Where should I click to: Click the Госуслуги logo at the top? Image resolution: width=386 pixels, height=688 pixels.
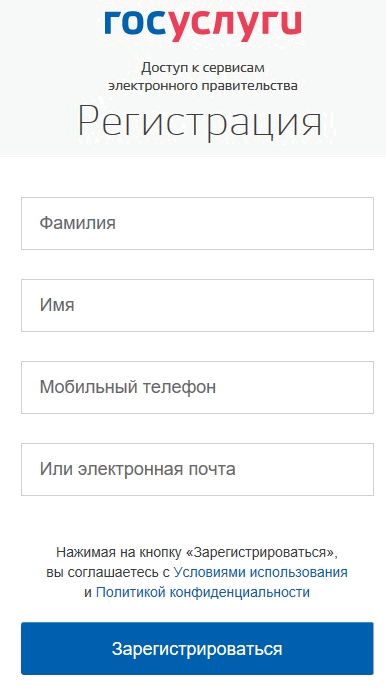203,25
